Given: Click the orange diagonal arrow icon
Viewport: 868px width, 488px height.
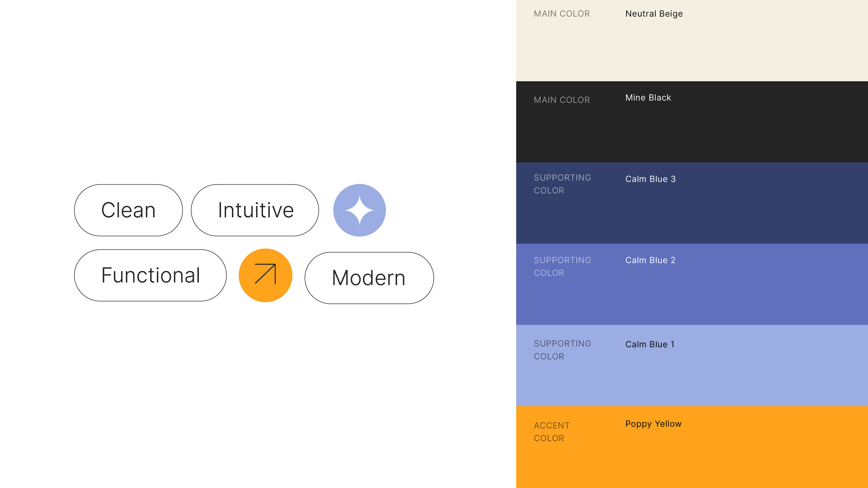Looking at the screenshot, I should [265, 275].
